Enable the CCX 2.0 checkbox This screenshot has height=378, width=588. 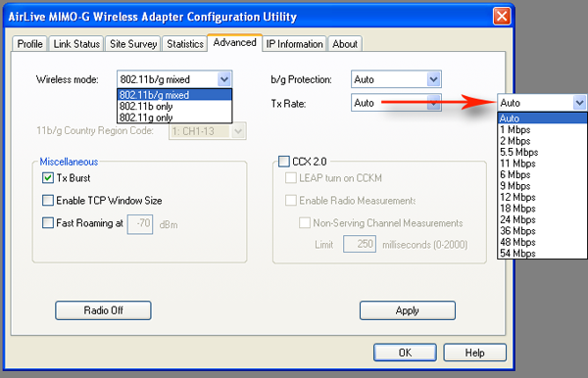[x=284, y=162]
